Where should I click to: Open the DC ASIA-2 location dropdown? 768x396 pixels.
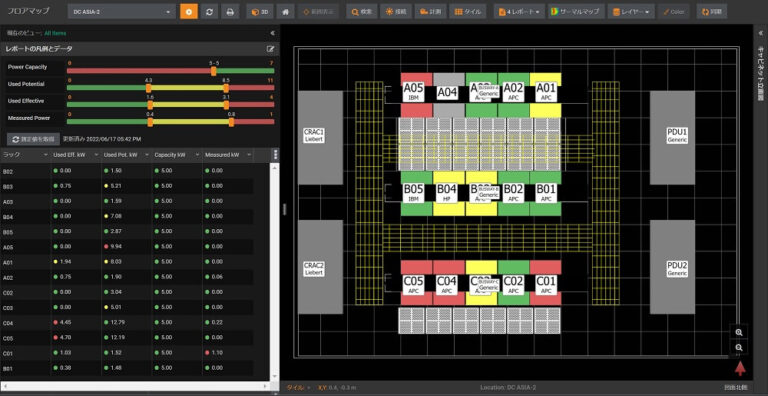[121, 11]
